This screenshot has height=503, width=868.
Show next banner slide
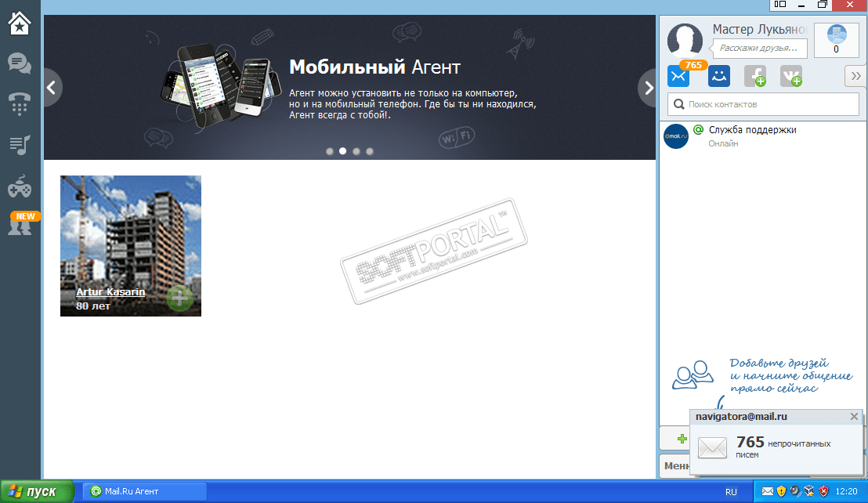coord(648,88)
